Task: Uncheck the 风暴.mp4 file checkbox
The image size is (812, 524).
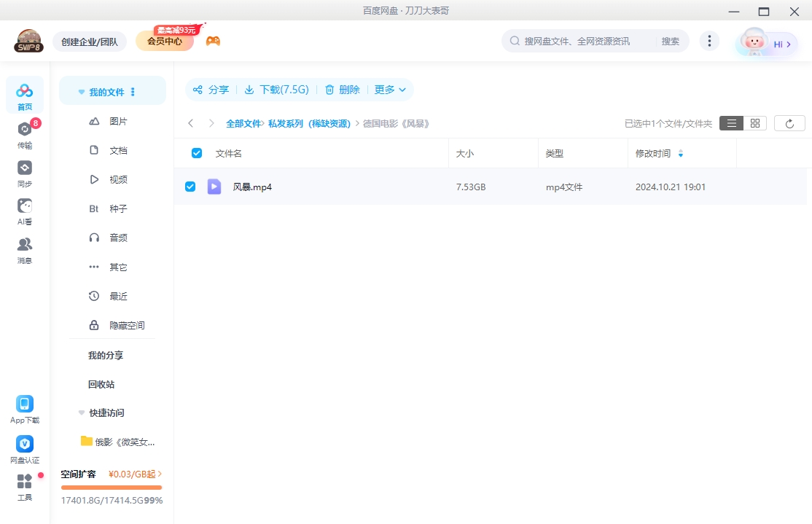Action: click(190, 187)
